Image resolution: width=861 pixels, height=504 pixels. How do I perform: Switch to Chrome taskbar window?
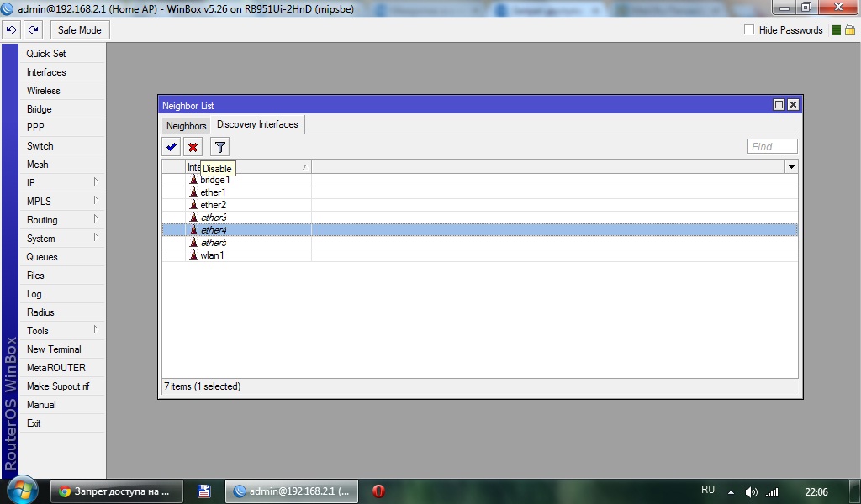pos(116,491)
